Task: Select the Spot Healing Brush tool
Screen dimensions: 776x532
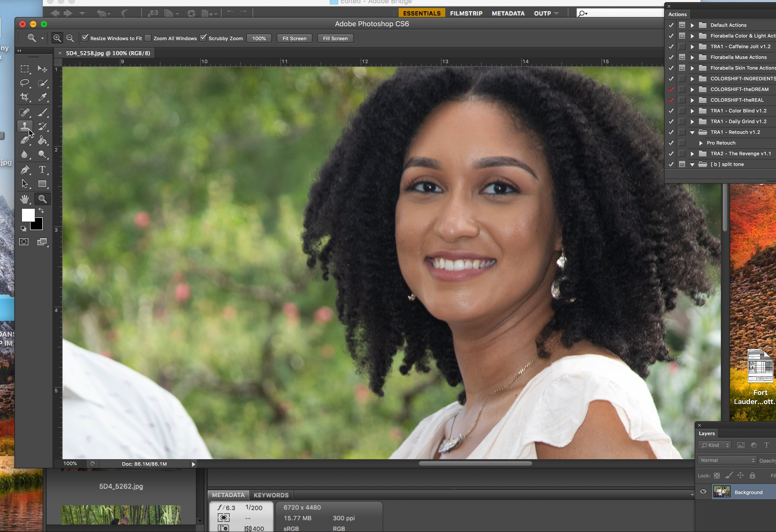Action: [25, 112]
